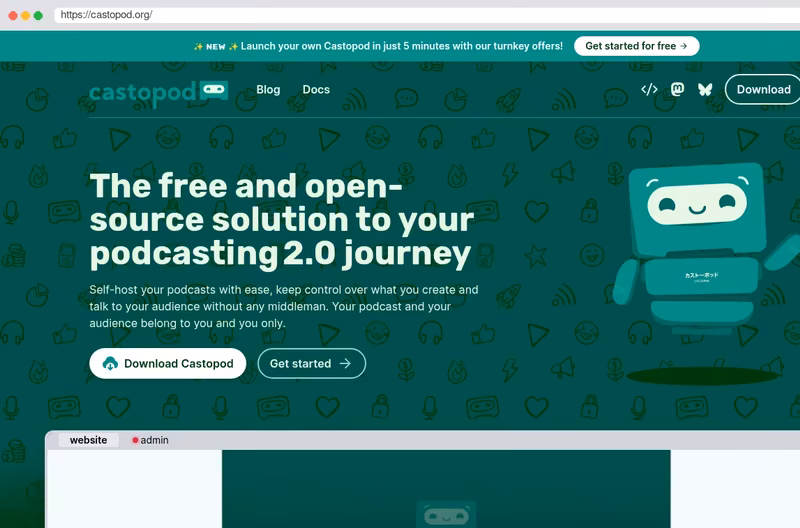Click the Castopod logo
The width and height of the screenshot is (800, 528).
point(159,93)
